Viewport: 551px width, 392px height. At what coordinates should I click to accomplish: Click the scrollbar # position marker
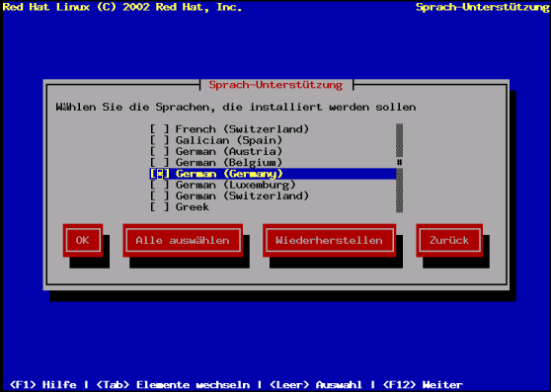coord(400,163)
